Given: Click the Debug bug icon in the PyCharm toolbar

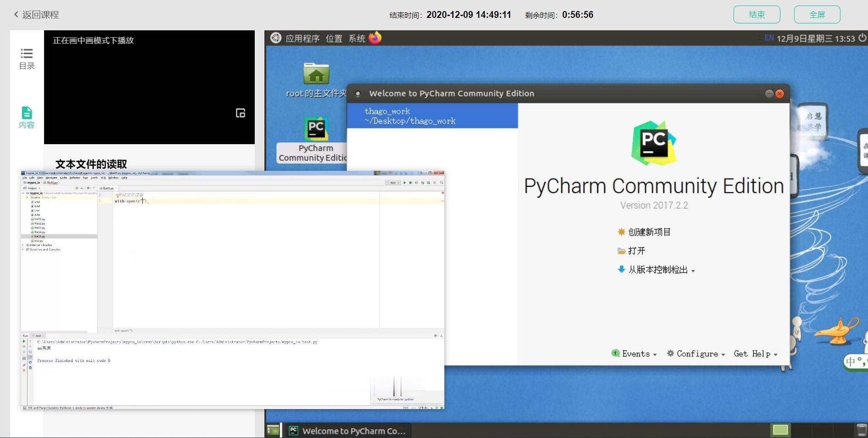Looking at the screenshot, I should pos(410,183).
